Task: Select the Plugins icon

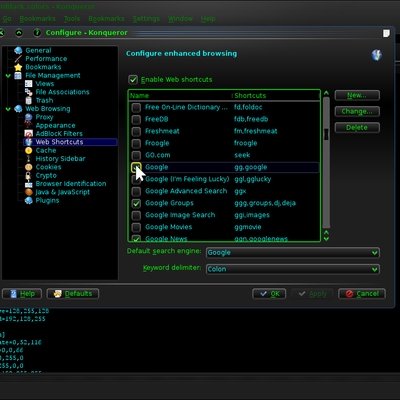Action: 29,200
